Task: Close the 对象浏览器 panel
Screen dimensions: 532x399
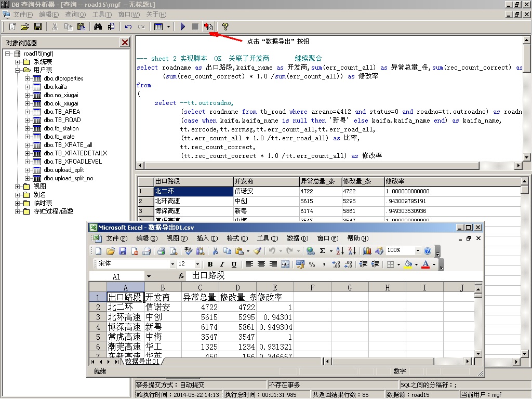Action: 125,43
